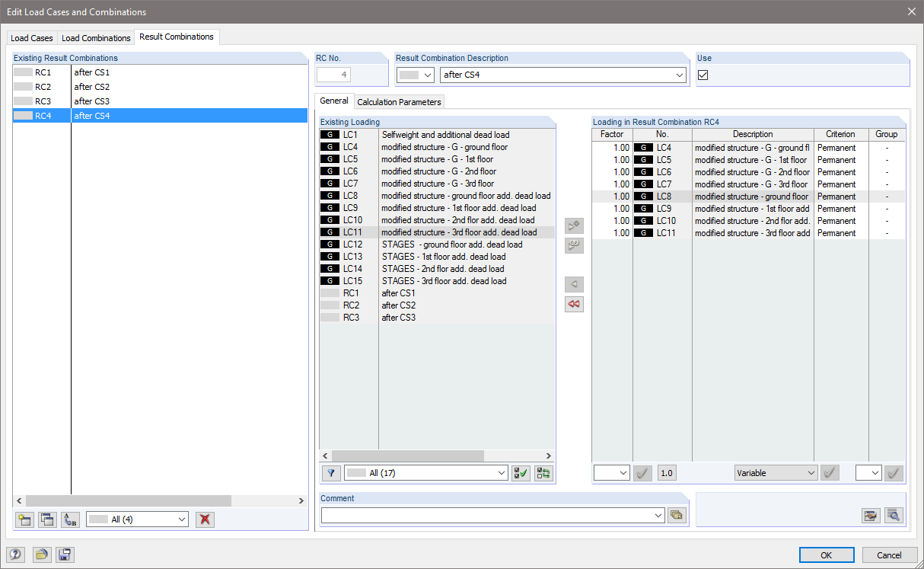Image resolution: width=924 pixels, height=569 pixels.
Task: Open the factor dropdown below the table
Action: click(x=612, y=473)
